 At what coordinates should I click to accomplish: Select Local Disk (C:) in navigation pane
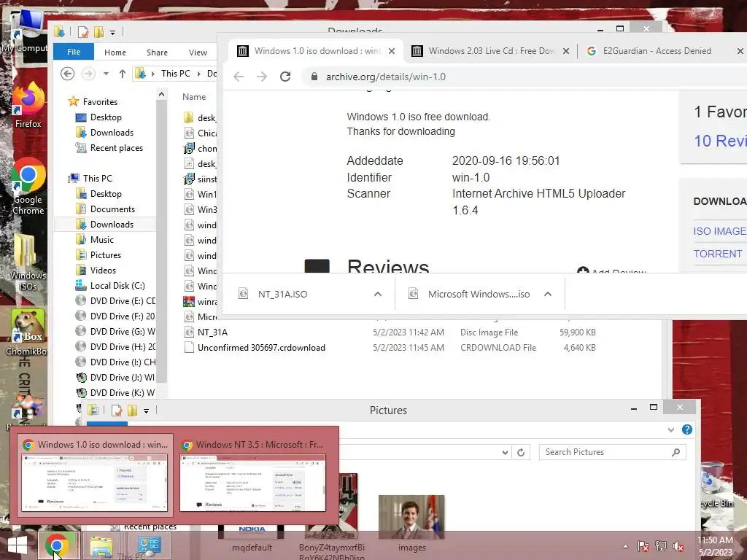117,286
